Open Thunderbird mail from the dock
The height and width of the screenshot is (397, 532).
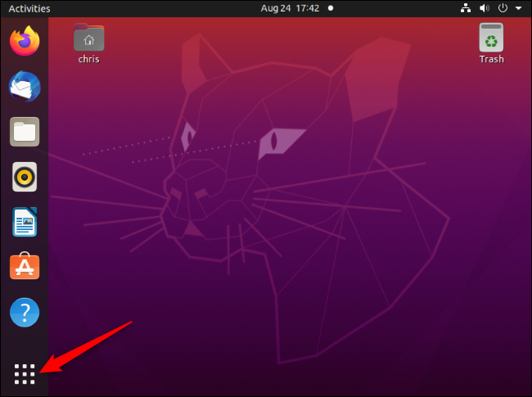25,87
